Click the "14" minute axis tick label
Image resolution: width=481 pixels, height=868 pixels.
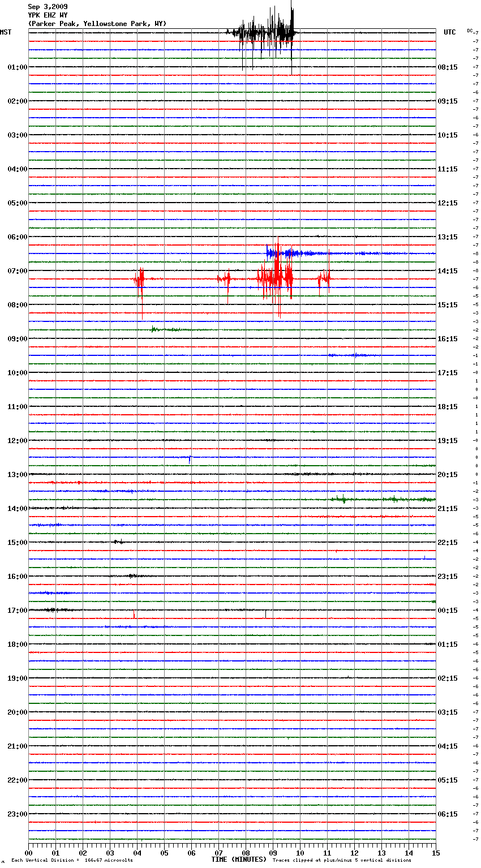pos(409,853)
